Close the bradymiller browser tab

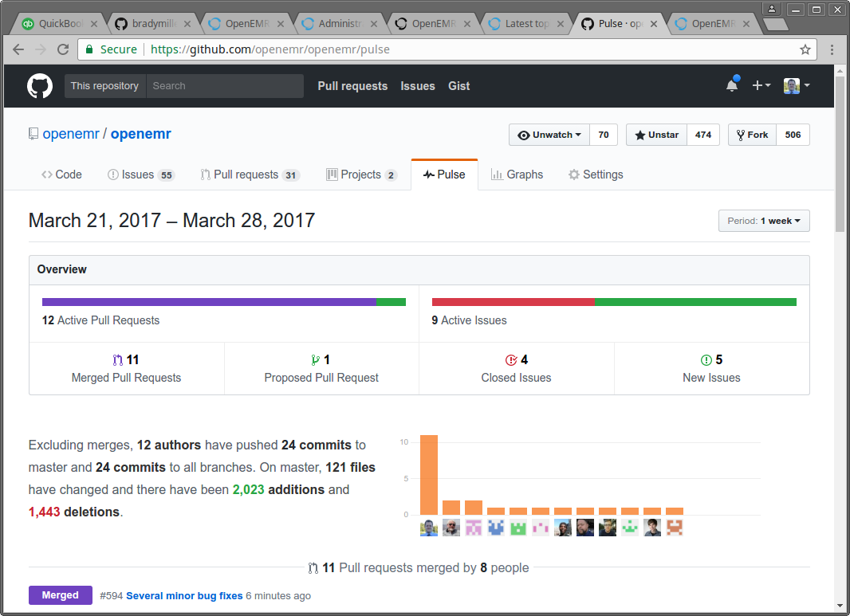point(187,24)
